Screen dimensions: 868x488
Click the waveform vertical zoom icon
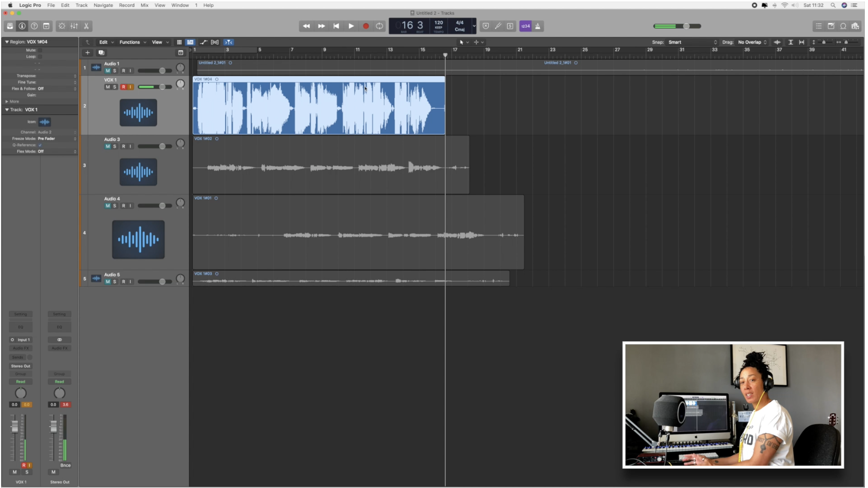click(x=777, y=42)
